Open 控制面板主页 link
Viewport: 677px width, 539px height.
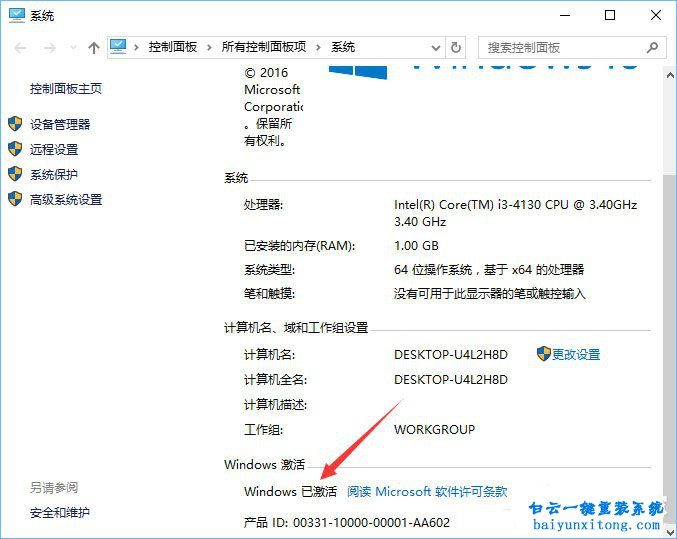[66, 89]
